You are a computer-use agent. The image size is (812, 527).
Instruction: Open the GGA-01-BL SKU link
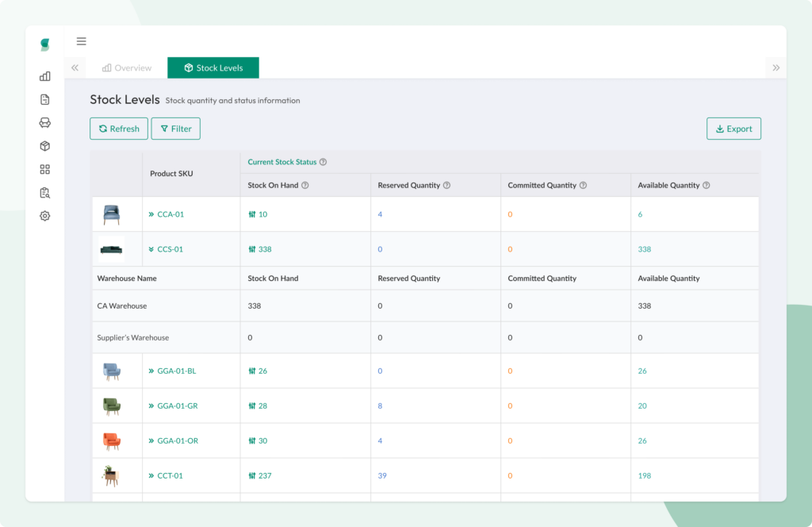(x=177, y=371)
